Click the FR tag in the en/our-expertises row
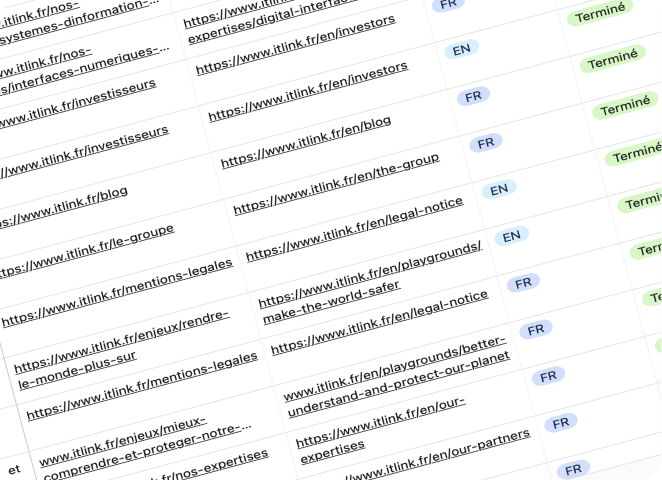This screenshot has width=662, height=480. [x=548, y=377]
